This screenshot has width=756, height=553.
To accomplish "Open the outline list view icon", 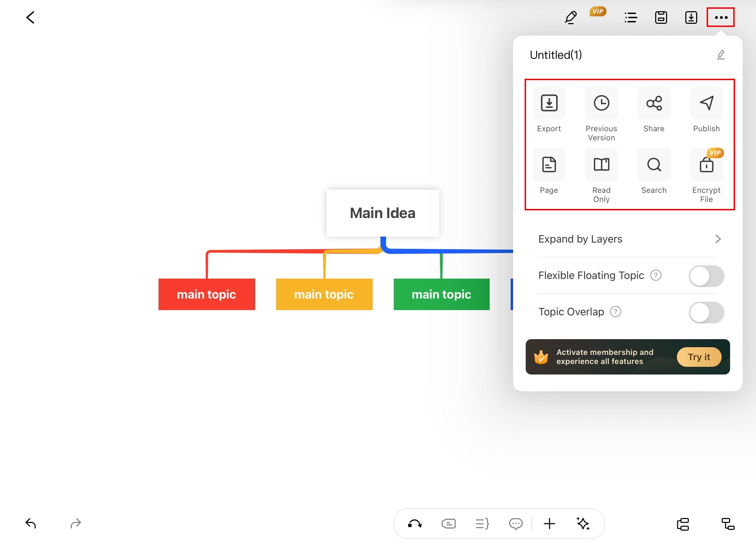I will pos(631,17).
